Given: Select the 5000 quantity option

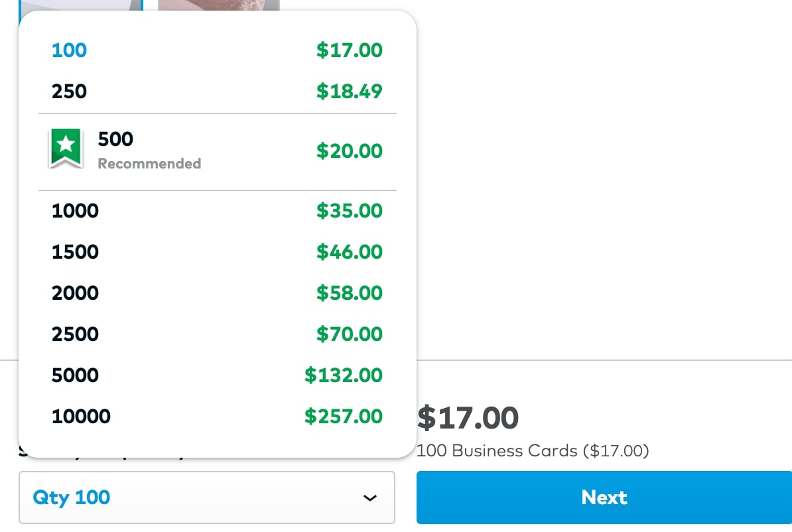Looking at the screenshot, I should pyautogui.click(x=75, y=375).
